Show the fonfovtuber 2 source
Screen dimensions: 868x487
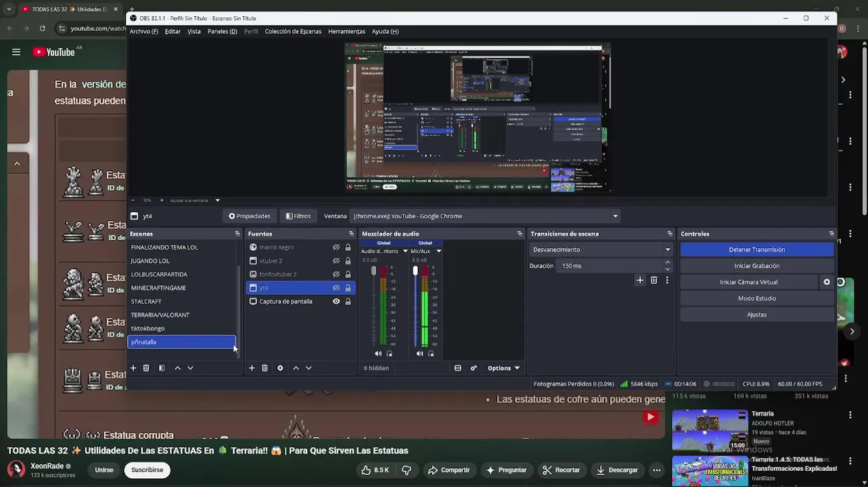pyautogui.click(x=336, y=275)
